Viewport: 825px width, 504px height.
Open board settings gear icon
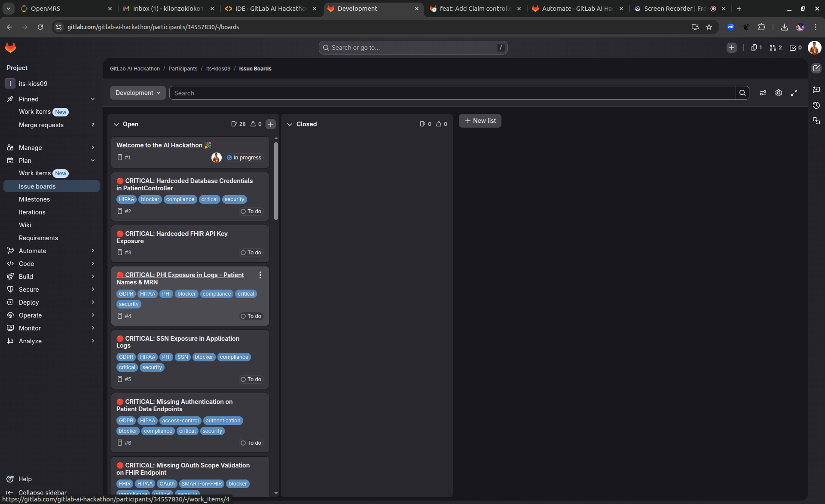778,93
